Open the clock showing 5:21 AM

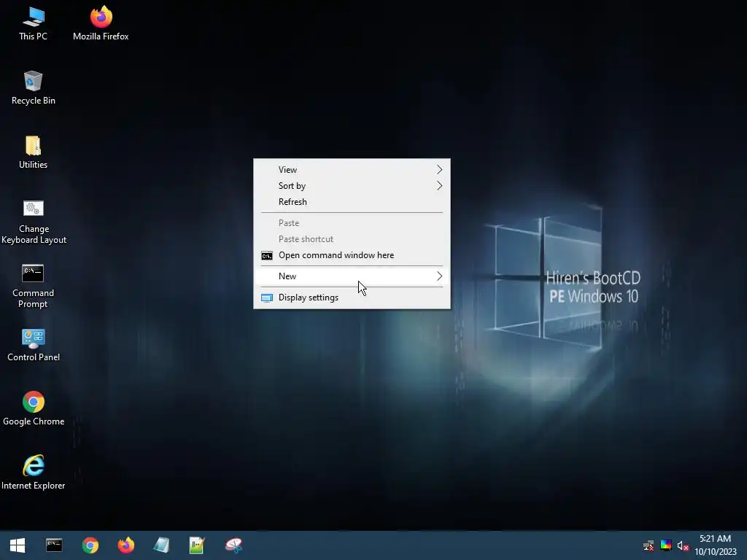tap(715, 545)
